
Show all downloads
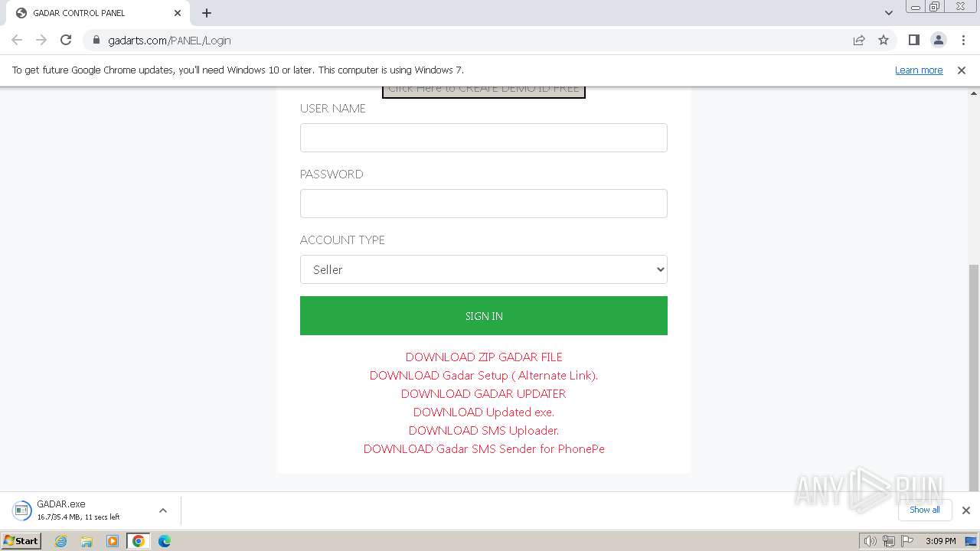(925, 510)
